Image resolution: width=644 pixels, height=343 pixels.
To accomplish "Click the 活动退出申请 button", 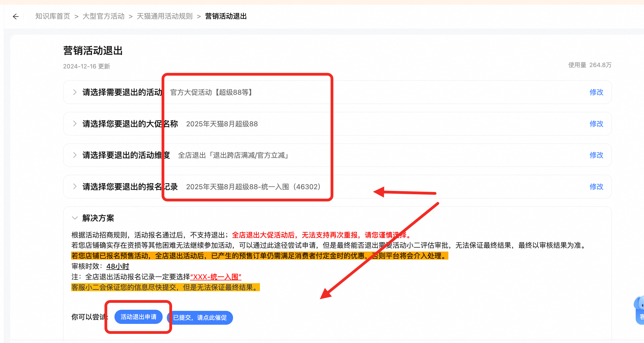I will (x=138, y=317).
